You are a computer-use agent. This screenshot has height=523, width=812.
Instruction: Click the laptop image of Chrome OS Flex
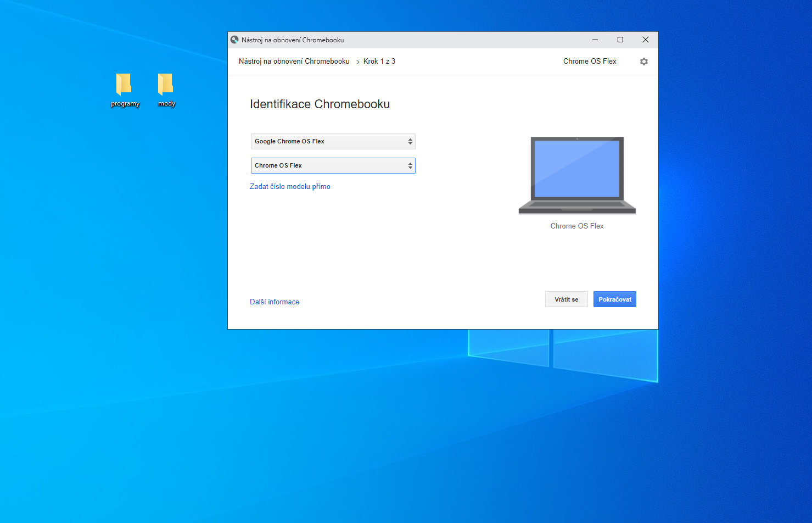pos(577,175)
